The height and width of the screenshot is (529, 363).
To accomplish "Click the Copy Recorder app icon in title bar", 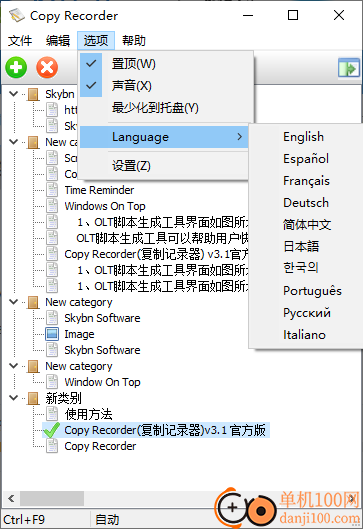I will [x=17, y=15].
